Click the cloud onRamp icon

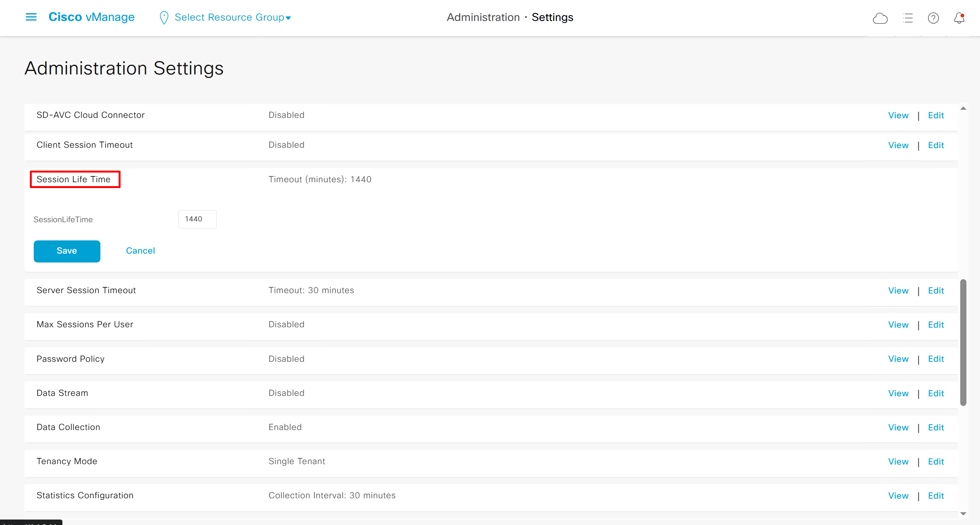coord(880,18)
